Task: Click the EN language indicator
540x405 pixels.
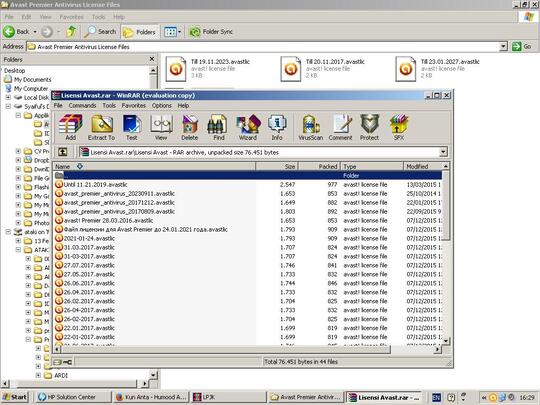Action: click(x=436, y=397)
